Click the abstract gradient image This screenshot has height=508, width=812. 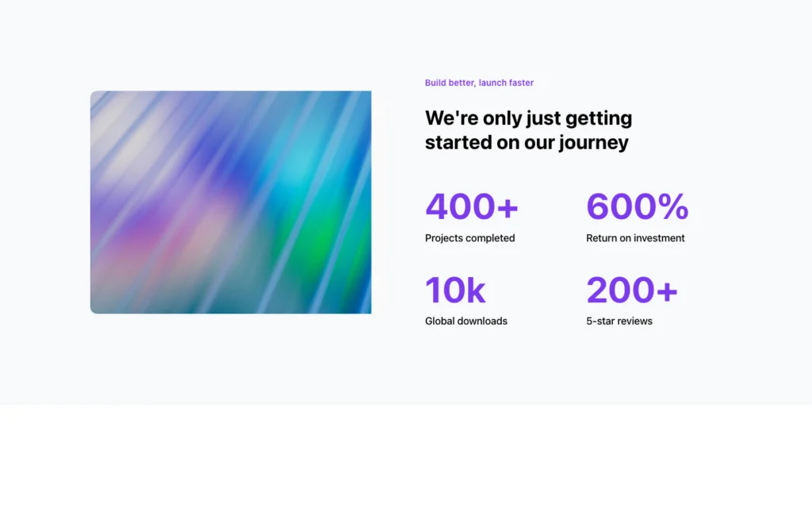231,202
